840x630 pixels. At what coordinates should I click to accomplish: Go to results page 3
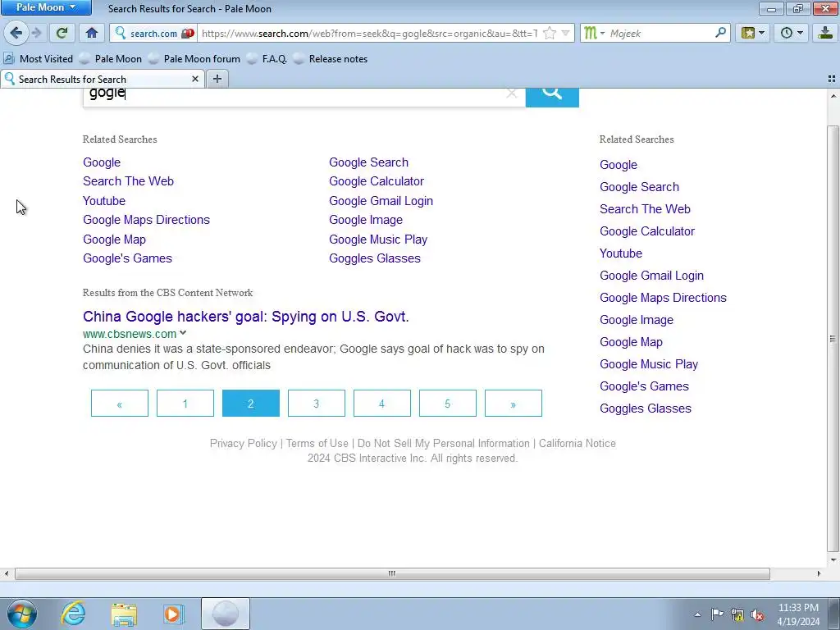click(x=317, y=404)
